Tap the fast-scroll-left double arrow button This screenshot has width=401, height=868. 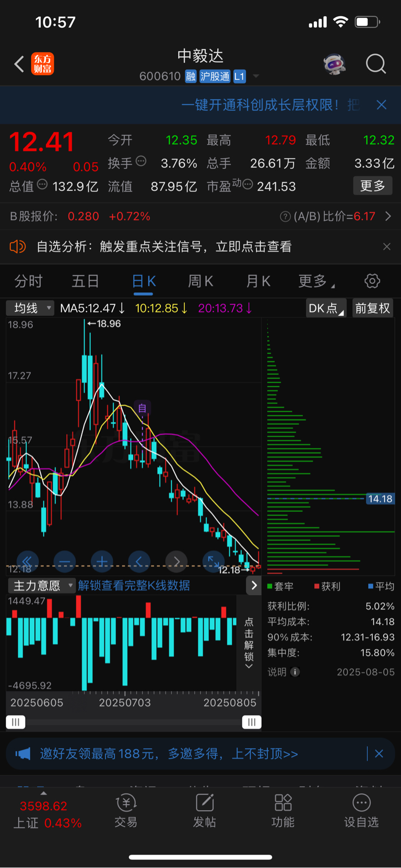[x=27, y=562]
